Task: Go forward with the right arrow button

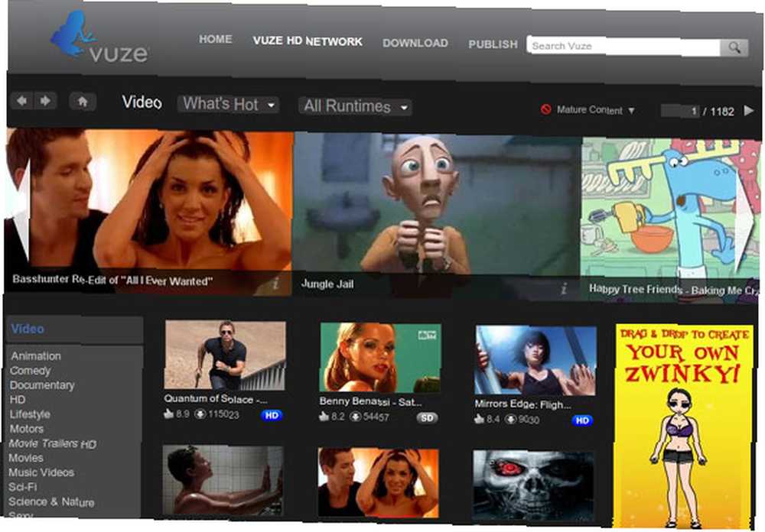Action: [45, 101]
